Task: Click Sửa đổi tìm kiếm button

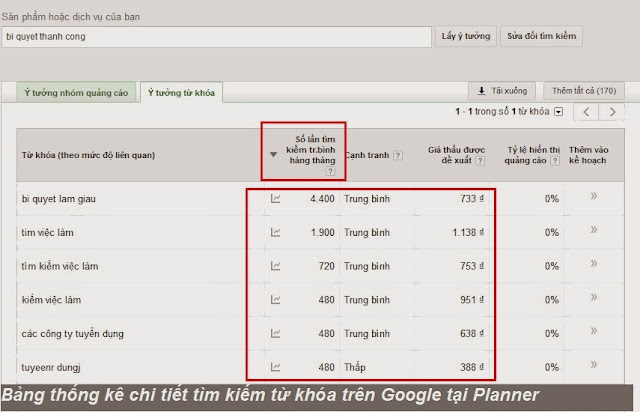Action: [x=541, y=36]
